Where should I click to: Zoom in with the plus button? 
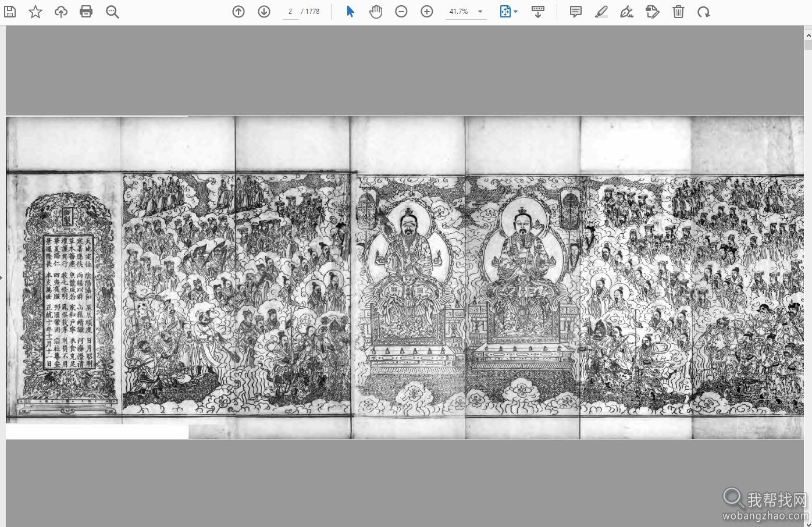pyautogui.click(x=427, y=12)
